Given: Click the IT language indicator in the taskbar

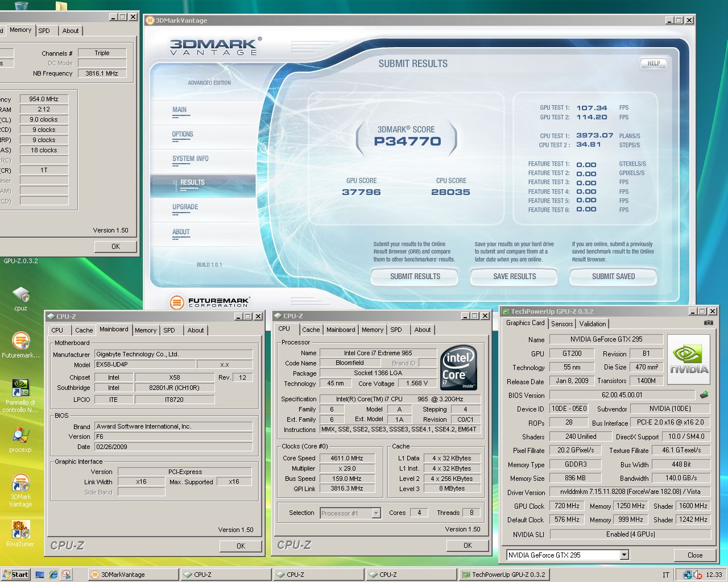Looking at the screenshot, I should [x=665, y=575].
